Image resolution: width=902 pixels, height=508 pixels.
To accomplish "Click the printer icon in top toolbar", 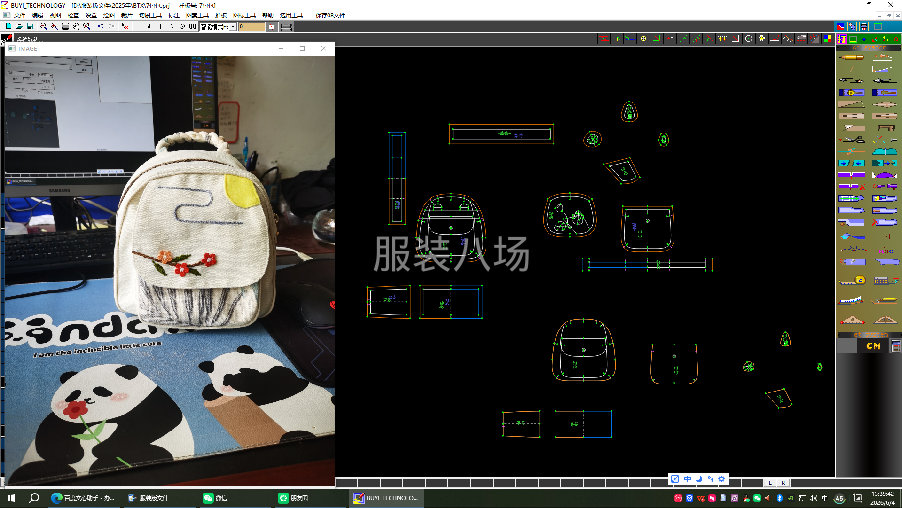I will [66, 26].
